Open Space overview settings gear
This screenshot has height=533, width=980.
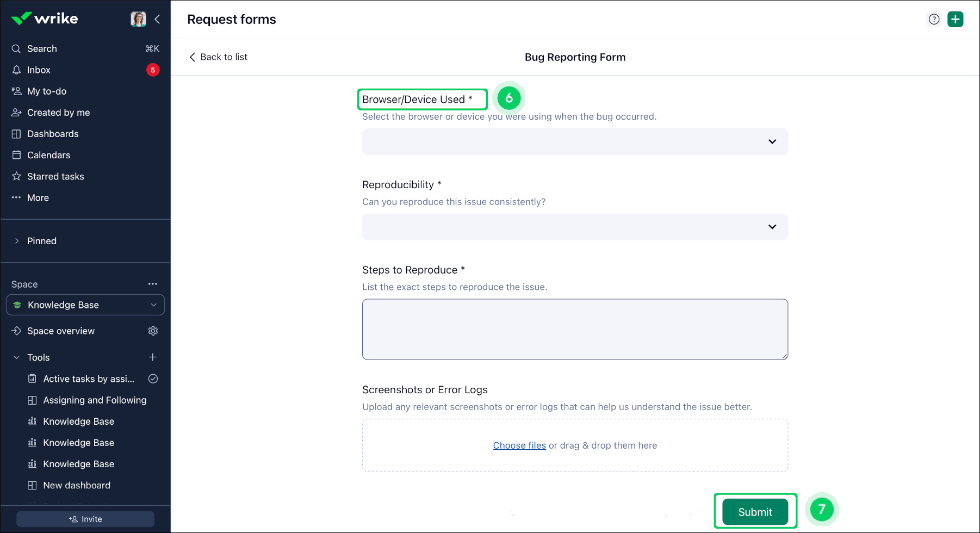click(x=153, y=331)
